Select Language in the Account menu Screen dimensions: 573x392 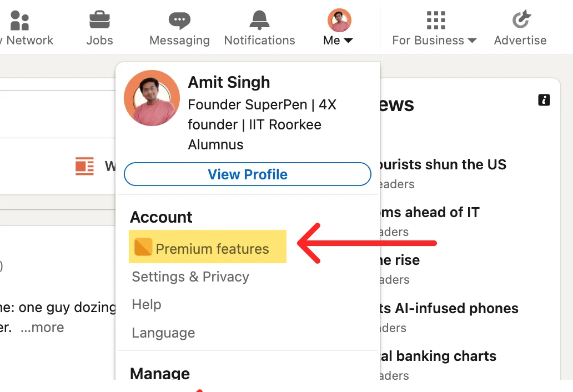163,333
